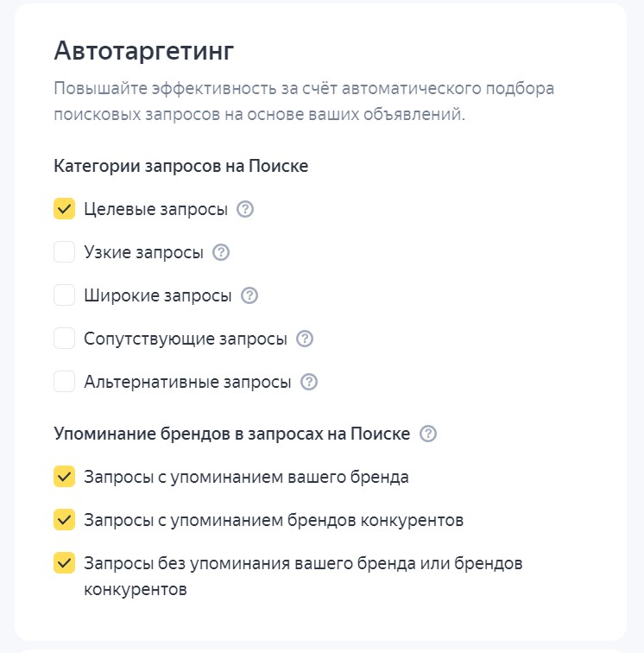Uncheck the Запросы без упоминания бренда checkbox
Viewport: 644px width, 653px height.
tap(64, 563)
